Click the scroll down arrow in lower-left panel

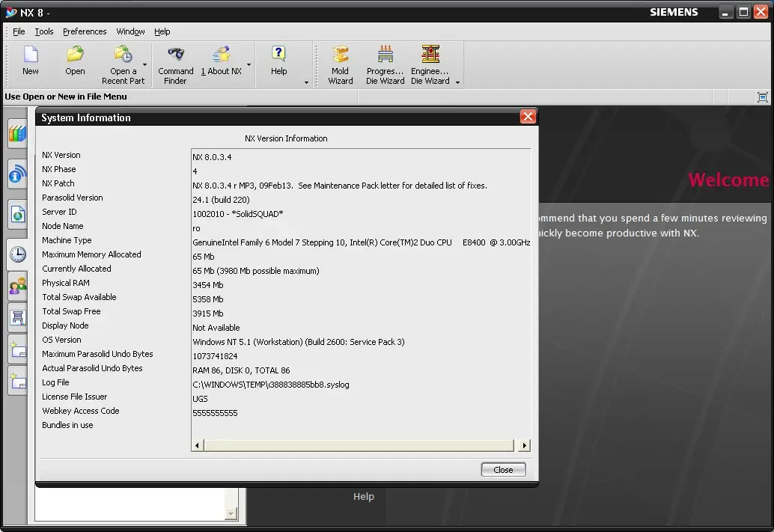pos(231,514)
